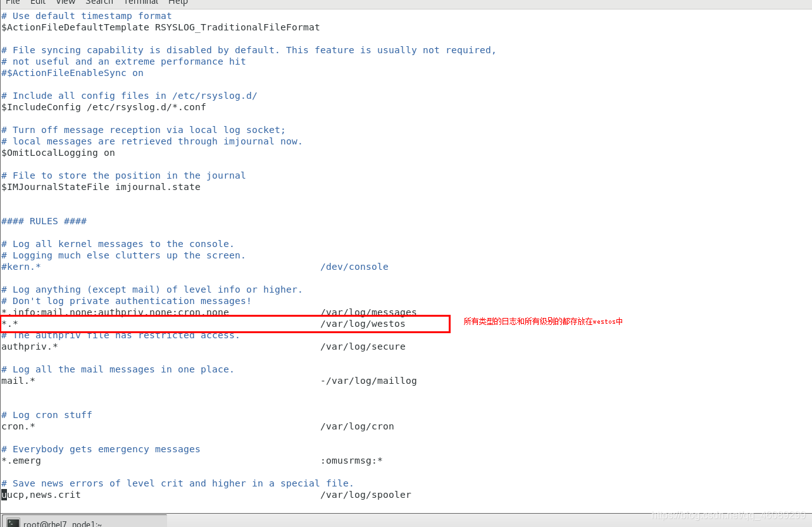Image resolution: width=812 pixels, height=527 pixels.
Task: Click the '# Log all kernel messages' comment
Action: (118, 244)
